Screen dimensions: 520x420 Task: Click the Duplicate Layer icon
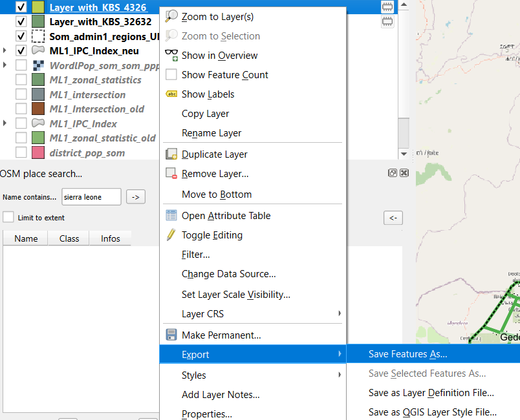click(x=171, y=154)
